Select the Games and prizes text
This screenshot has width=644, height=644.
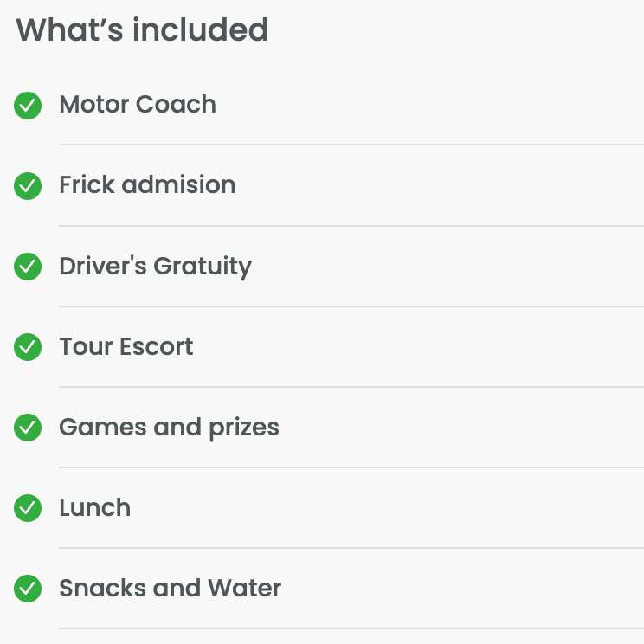point(169,428)
